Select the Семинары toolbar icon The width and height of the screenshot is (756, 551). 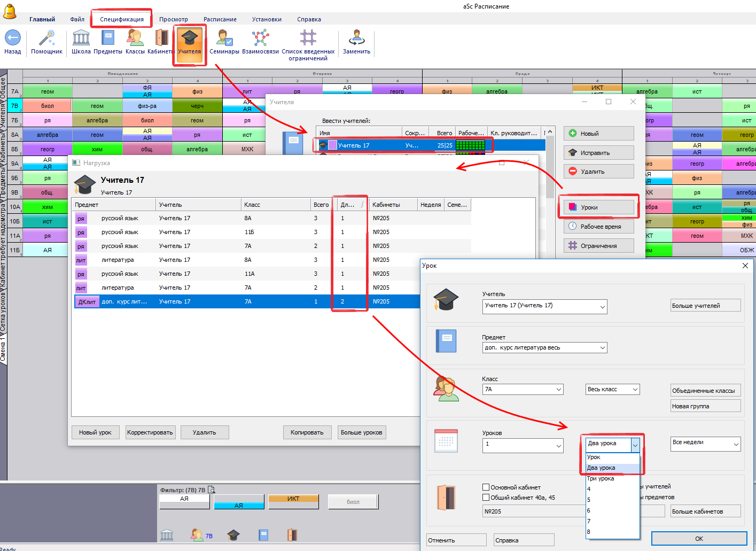click(224, 39)
